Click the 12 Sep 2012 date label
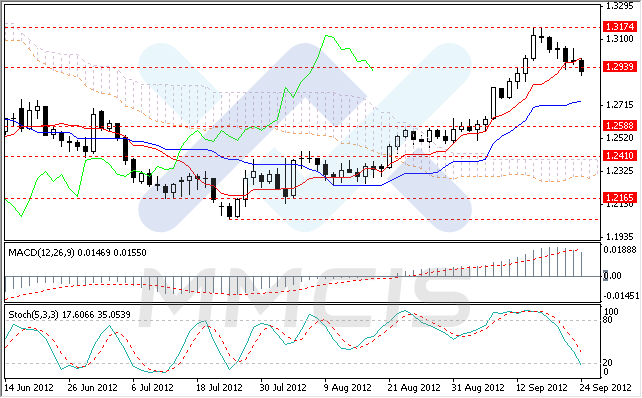 [542, 387]
